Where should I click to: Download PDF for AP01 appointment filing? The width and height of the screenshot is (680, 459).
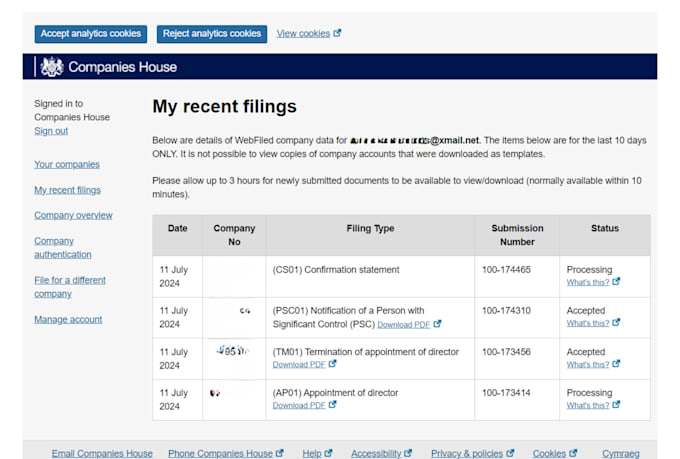click(x=299, y=405)
